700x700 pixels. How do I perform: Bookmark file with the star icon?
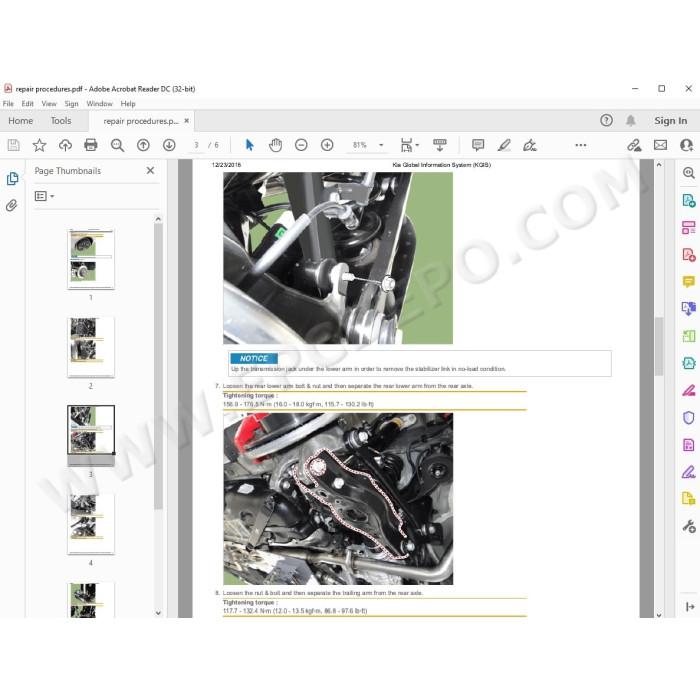[39, 145]
